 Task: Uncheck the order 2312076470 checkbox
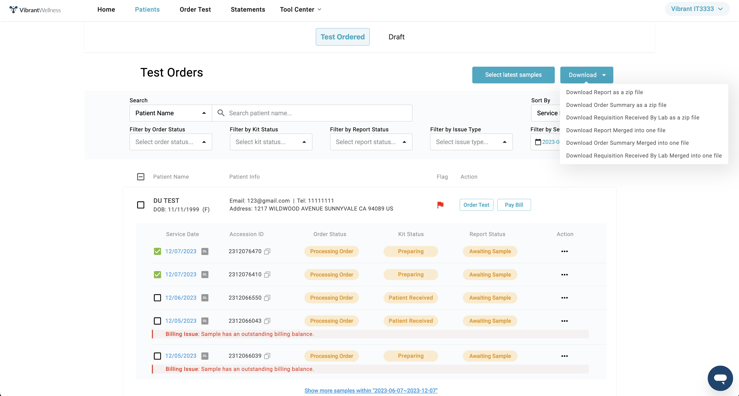pyautogui.click(x=157, y=252)
